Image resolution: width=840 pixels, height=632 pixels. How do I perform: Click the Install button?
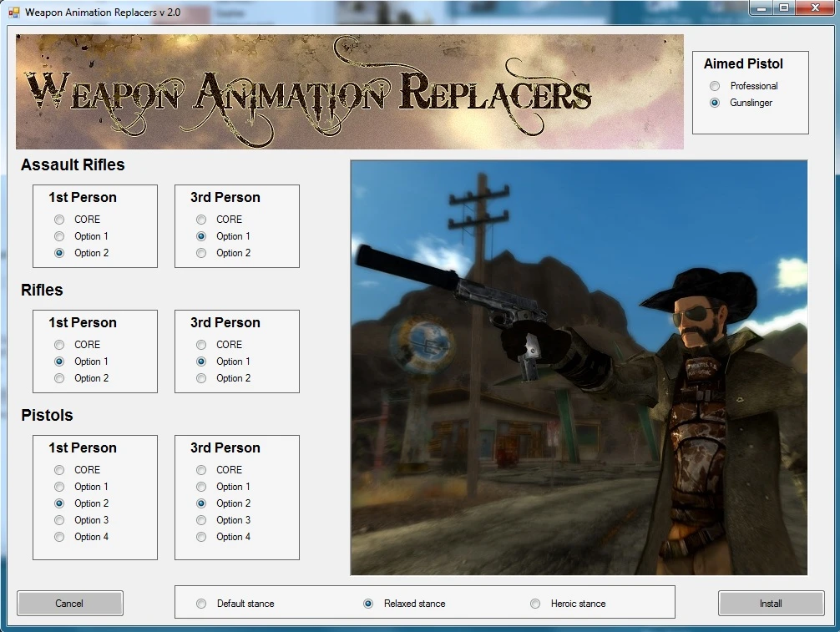[771, 603]
